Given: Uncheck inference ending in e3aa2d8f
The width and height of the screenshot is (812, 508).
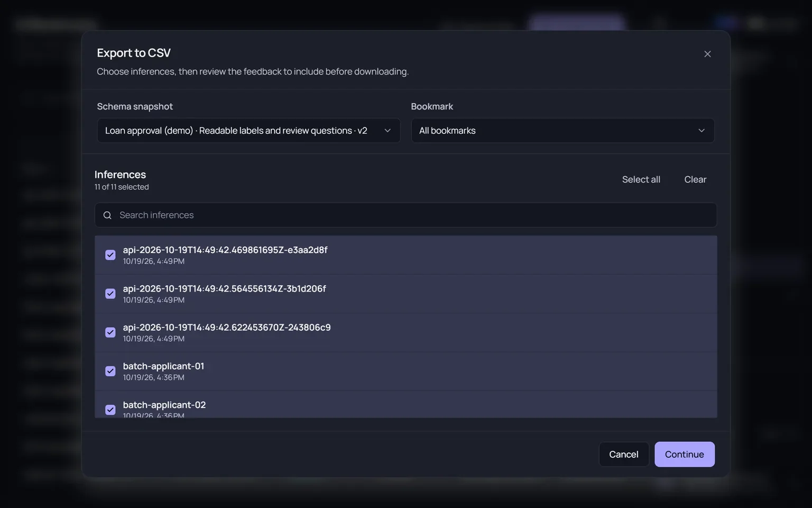Looking at the screenshot, I should click(110, 255).
